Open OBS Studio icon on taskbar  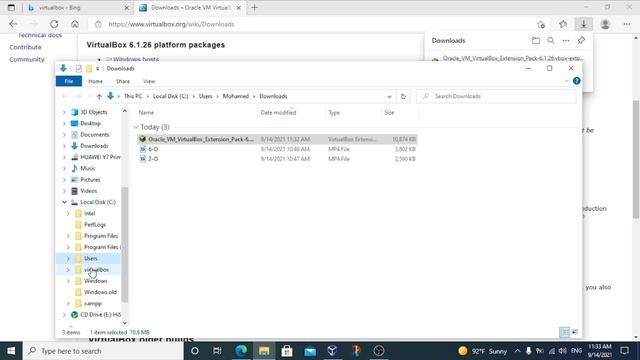click(379, 351)
